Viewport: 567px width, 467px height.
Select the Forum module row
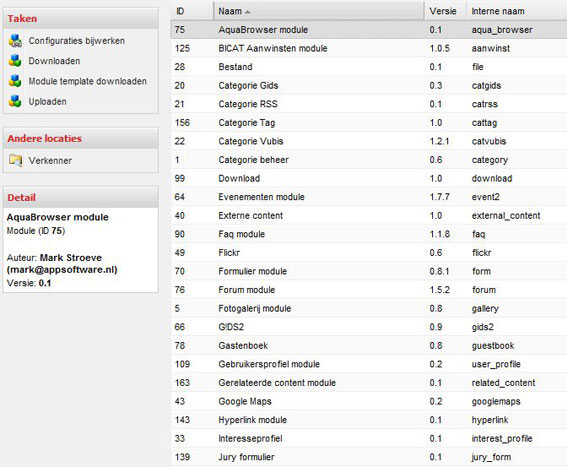[x=369, y=290]
